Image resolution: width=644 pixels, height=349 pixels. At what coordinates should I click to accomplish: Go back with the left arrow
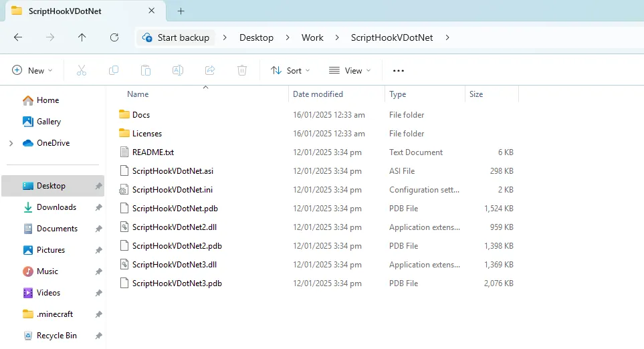[x=18, y=37]
